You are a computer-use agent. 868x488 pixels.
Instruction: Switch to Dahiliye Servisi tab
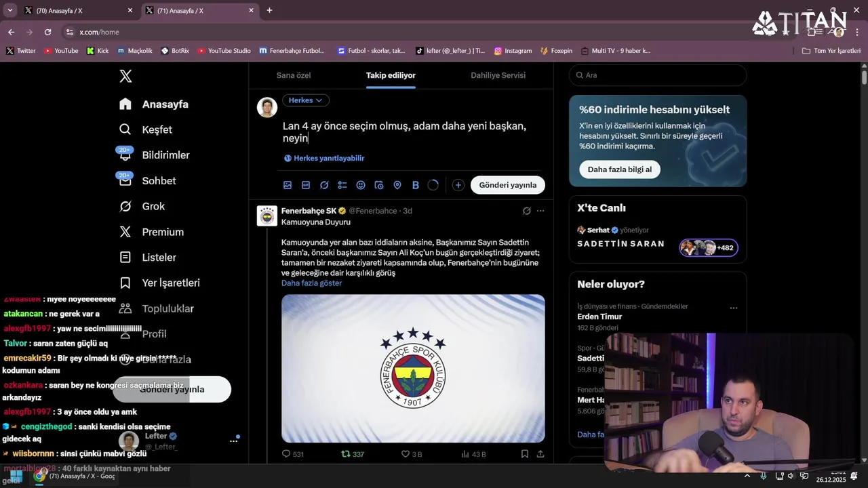[498, 75]
